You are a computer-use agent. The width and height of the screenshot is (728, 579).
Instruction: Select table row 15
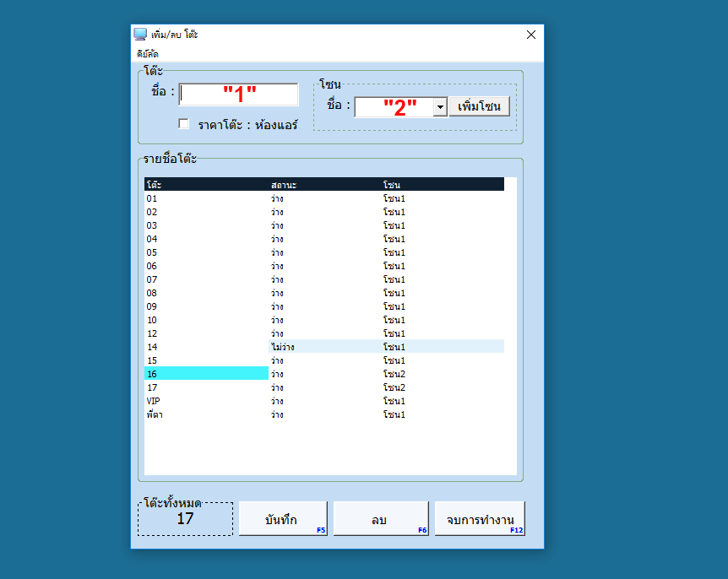pos(324,360)
